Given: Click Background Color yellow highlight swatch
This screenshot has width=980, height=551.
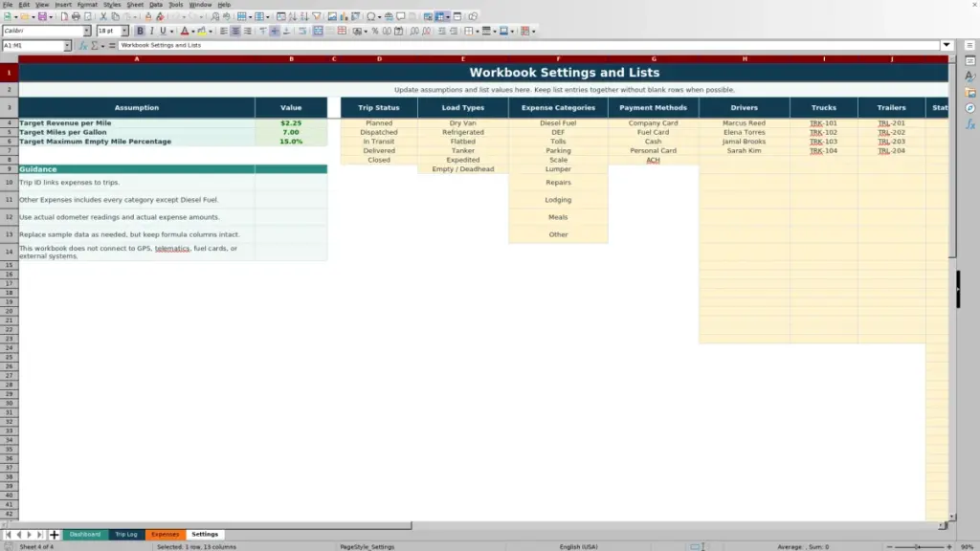Looking at the screenshot, I should [x=202, y=31].
